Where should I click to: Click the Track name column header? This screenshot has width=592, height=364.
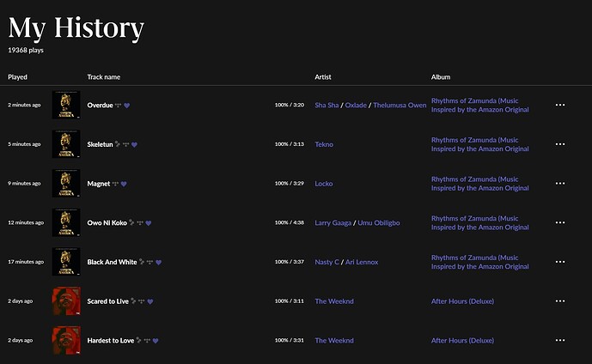tap(103, 77)
